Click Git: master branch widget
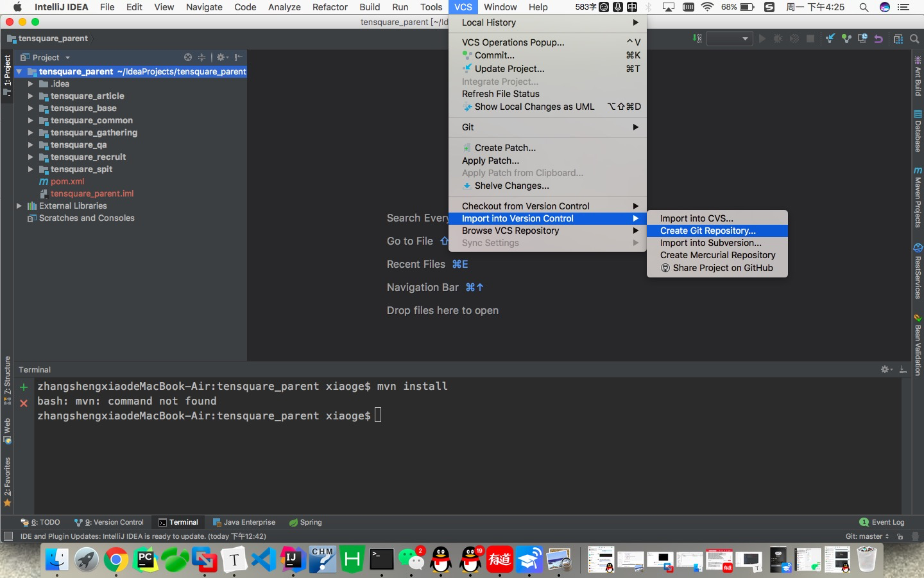The width and height of the screenshot is (924, 578). pos(867,536)
